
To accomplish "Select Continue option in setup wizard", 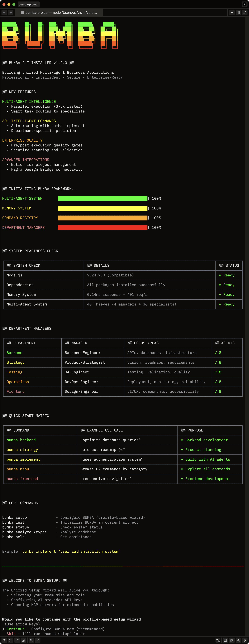I will (x=16, y=629).
